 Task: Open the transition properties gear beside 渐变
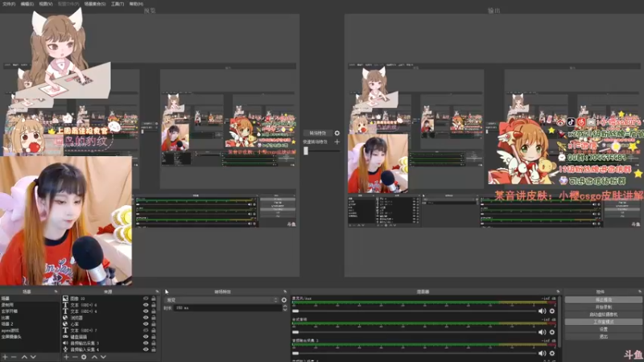(284, 300)
